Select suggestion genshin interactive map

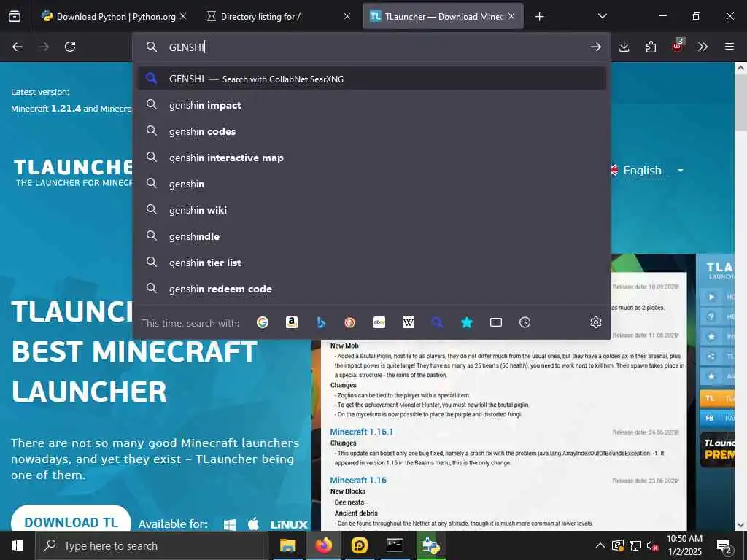tap(371, 157)
